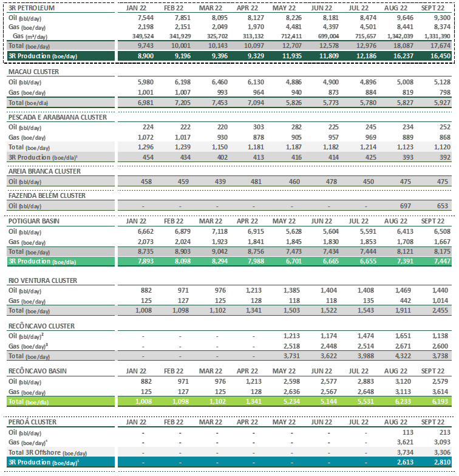Viewport: 459px width, 476px height.
Task: Click Recôncavo Basin total value 6,193
Action: point(440,402)
